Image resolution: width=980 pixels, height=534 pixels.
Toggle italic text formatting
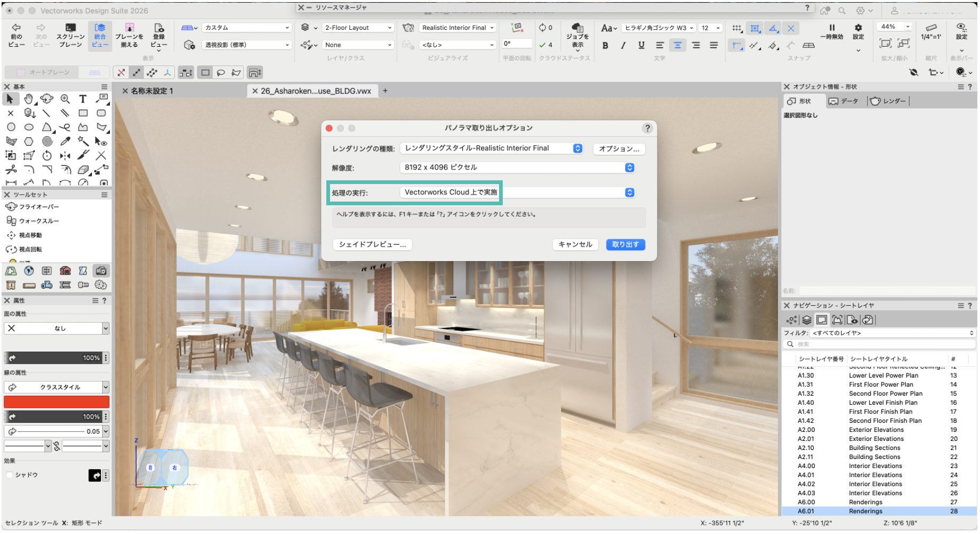tap(623, 46)
